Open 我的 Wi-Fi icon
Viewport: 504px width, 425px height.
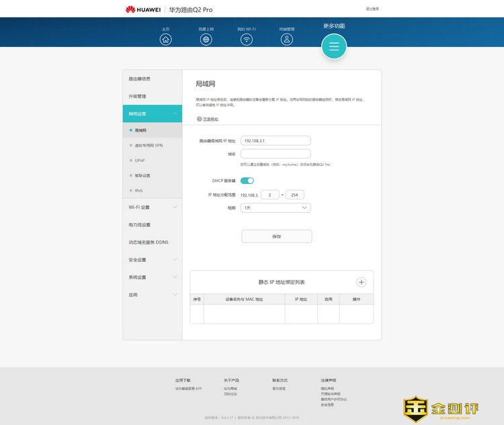247,39
